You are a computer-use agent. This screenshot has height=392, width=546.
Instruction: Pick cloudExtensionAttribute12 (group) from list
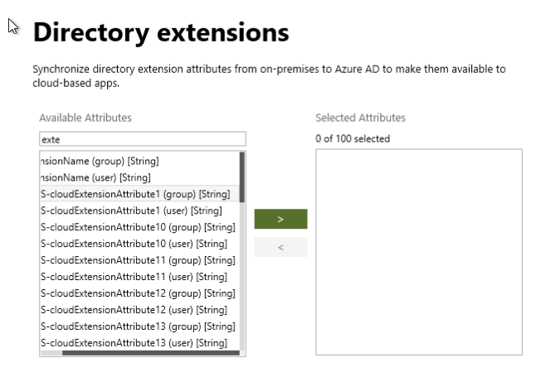(x=138, y=293)
